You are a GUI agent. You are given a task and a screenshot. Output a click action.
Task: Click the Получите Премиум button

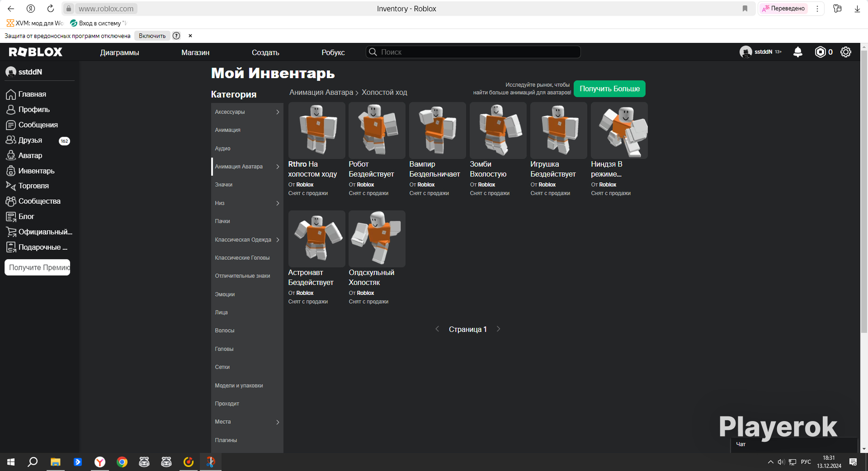(37, 268)
